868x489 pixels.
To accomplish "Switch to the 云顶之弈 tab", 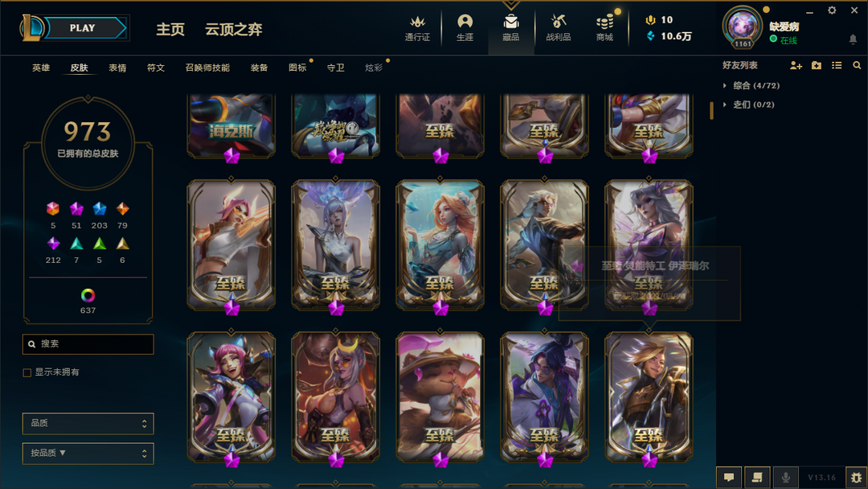I will (234, 29).
